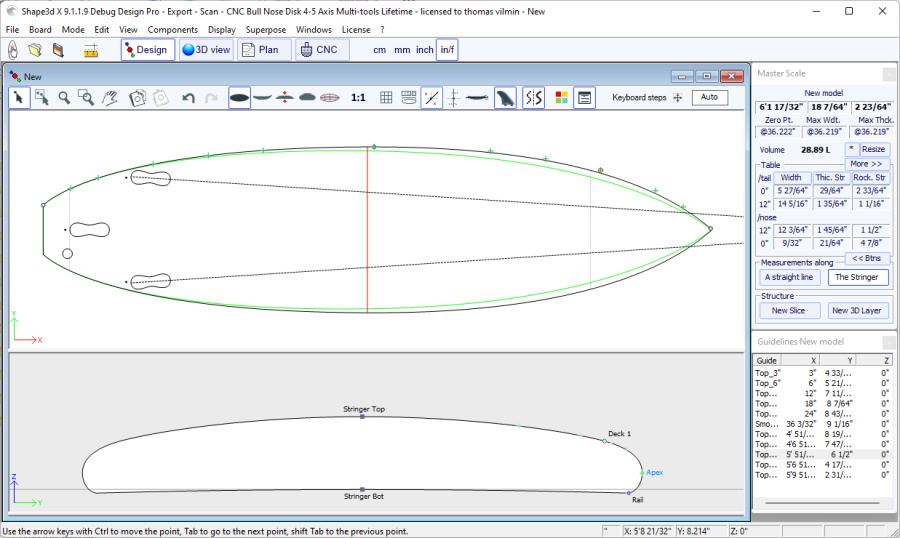Open the CNC mode
Viewport: 900px width, 538px height.
pyautogui.click(x=322, y=49)
